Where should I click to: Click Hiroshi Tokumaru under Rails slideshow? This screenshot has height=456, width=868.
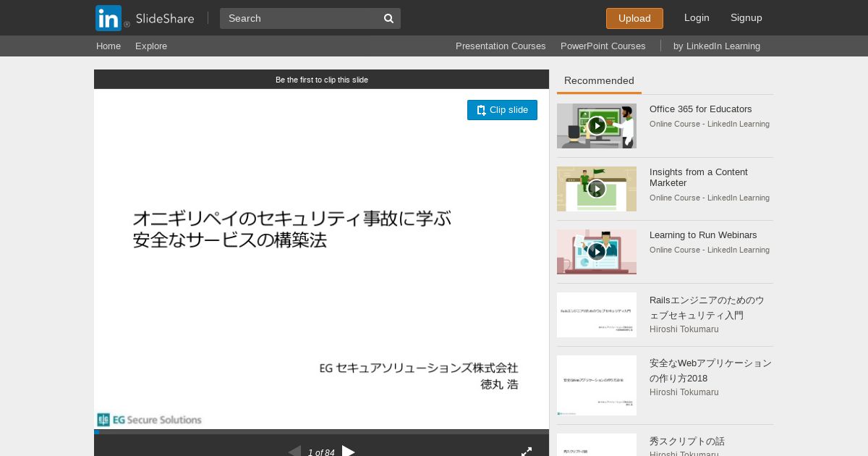click(684, 329)
